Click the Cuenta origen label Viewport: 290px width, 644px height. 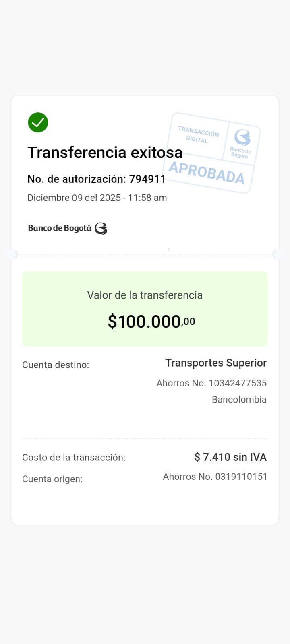[x=52, y=479]
